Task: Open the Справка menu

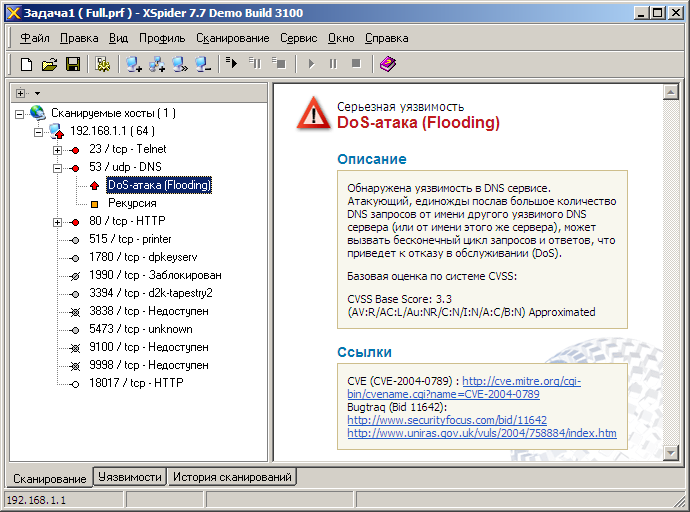Action: [386, 38]
